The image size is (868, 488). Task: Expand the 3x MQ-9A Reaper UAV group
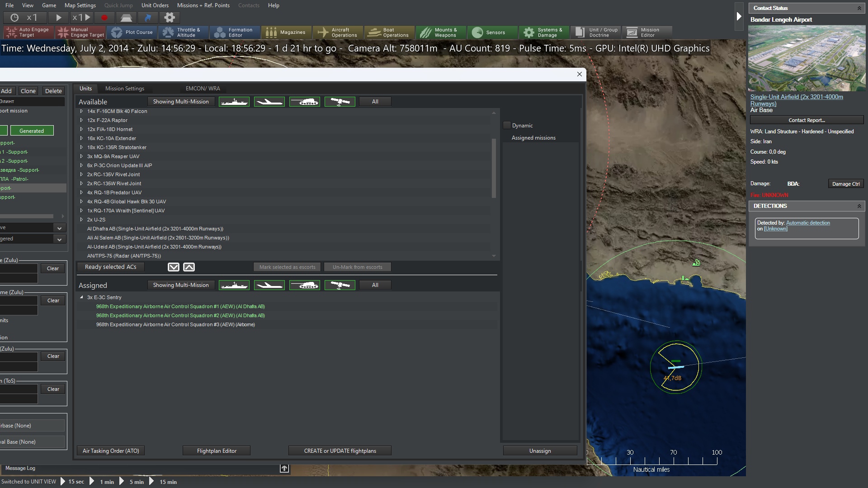pyautogui.click(x=81, y=156)
